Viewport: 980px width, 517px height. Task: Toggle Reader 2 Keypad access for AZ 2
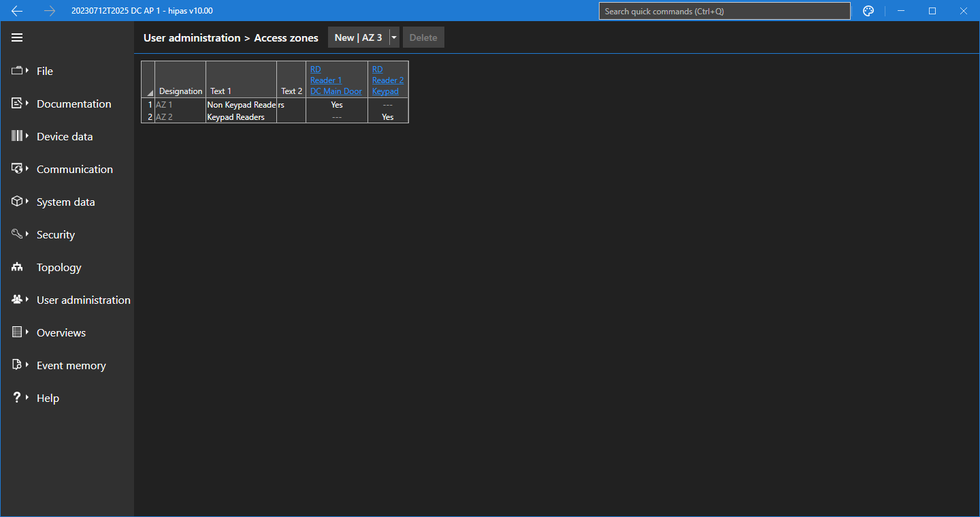click(x=387, y=117)
